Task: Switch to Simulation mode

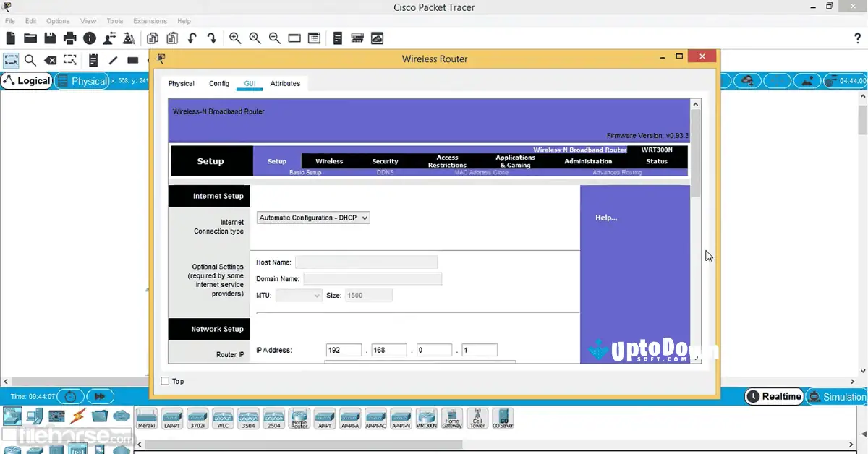Action: coord(837,396)
